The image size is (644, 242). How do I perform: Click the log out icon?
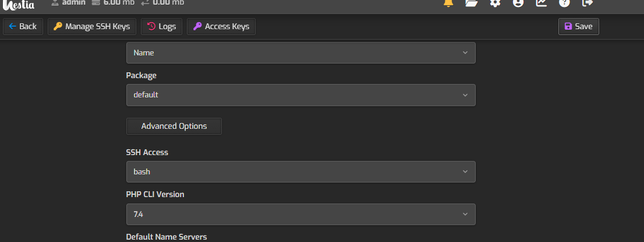click(587, 3)
